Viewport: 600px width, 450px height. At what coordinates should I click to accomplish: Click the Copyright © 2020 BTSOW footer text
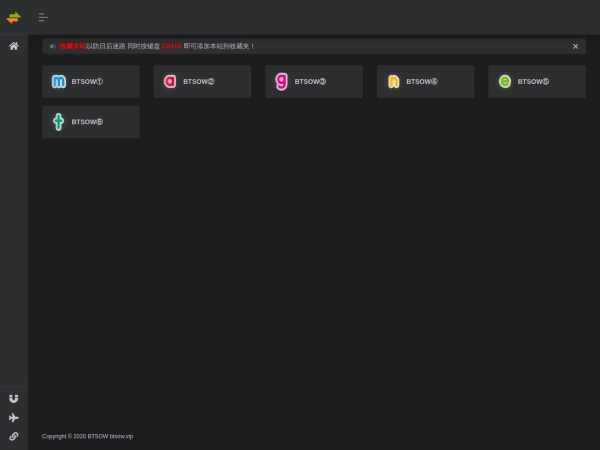pos(88,436)
